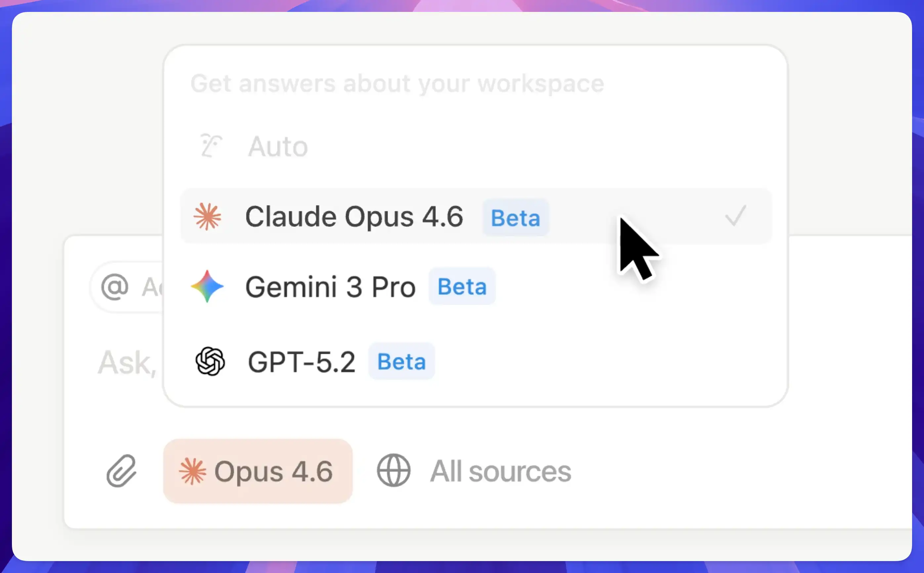Switch model to Gemini 3 Pro
Image resolution: width=924 pixels, height=573 pixels.
[330, 287]
